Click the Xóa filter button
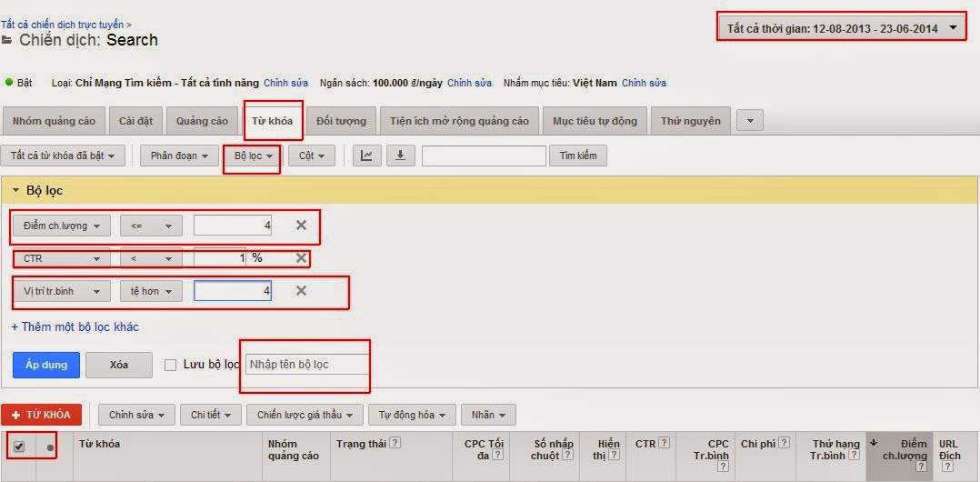 pyautogui.click(x=119, y=365)
